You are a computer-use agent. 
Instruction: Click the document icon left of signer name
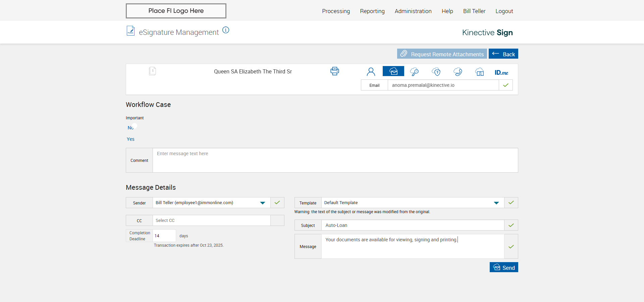(x=152, y=71)
